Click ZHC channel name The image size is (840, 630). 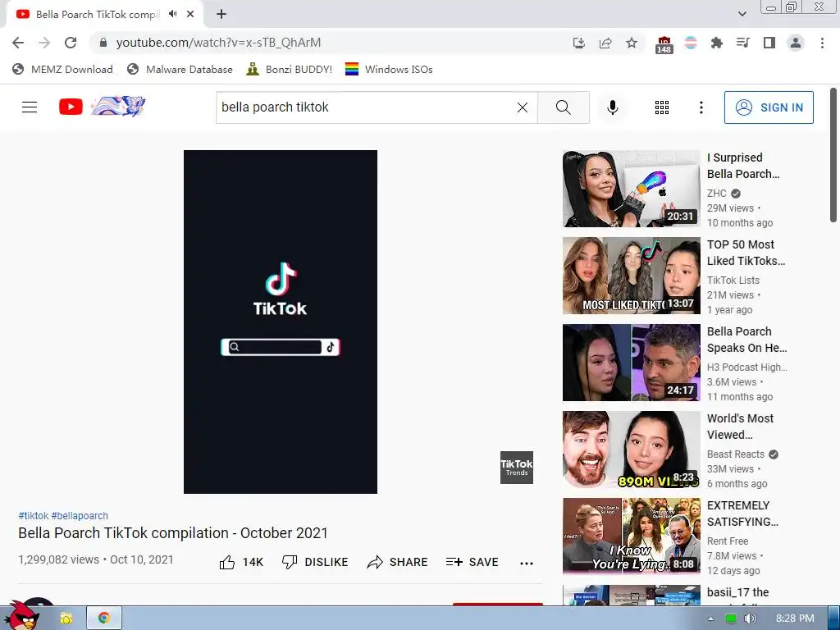[717, 194]
